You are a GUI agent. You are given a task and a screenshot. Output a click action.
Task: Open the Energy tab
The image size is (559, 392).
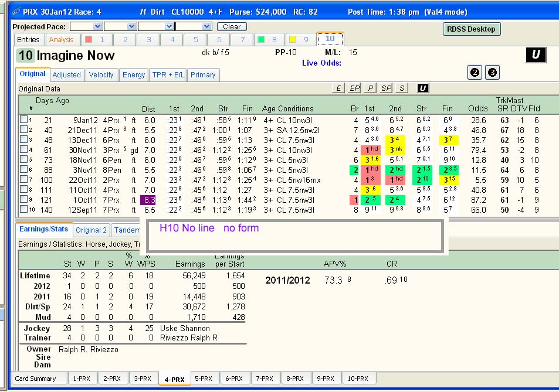(x=134, y=75)
